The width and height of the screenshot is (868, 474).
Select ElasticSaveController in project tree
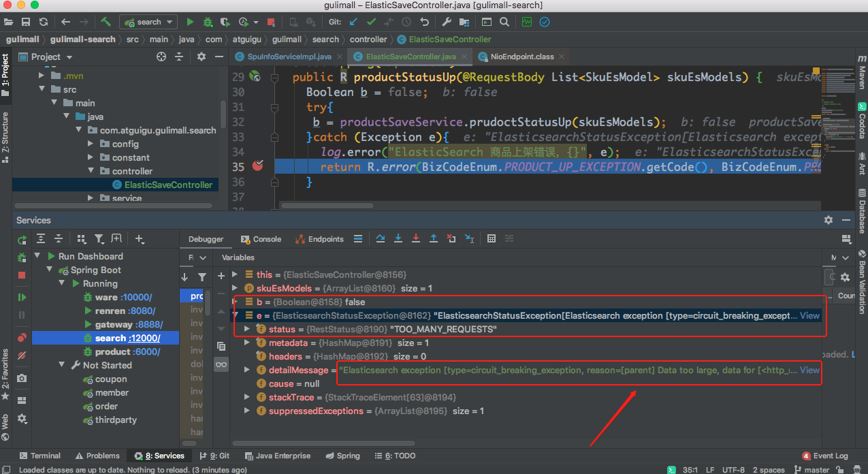click(x=167, y=185)
